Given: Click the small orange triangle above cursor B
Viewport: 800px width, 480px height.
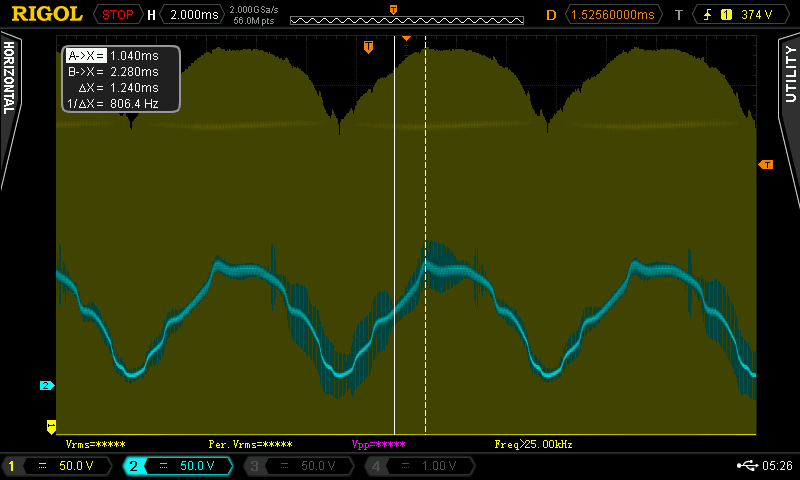Looking at the screenshot, I should coord(406,38).
